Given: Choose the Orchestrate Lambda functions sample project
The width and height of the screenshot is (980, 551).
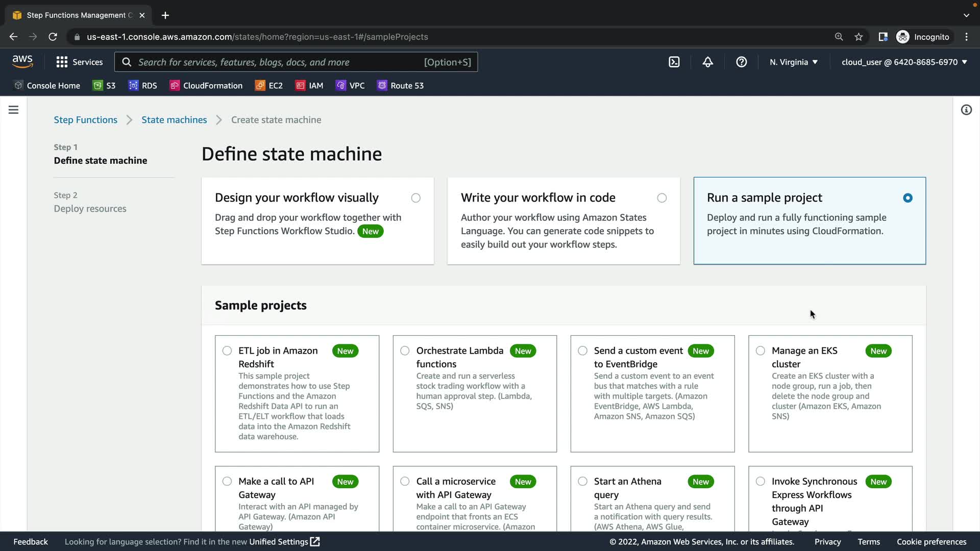Looking at the screenshot, I should click(x=405, y=351).
